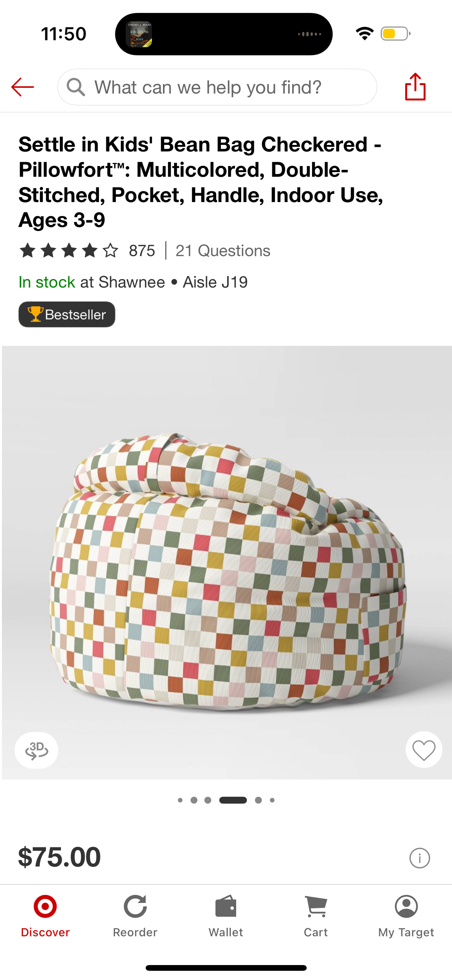View the 875 star ratings
The height and width of the screenshot is (980, 452).
(x=87, y=251)
